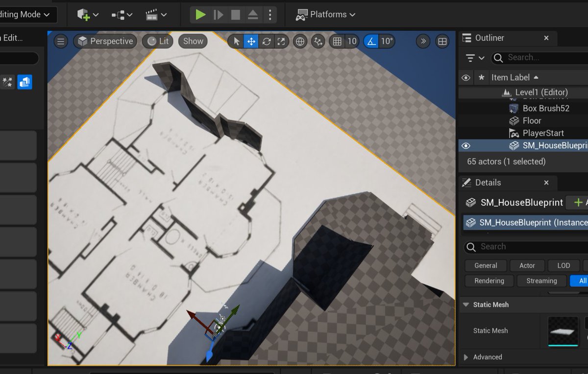Viewport: 588px width, 374px height.
Task: Filter Details by Streaming
Action: (541, 281)
